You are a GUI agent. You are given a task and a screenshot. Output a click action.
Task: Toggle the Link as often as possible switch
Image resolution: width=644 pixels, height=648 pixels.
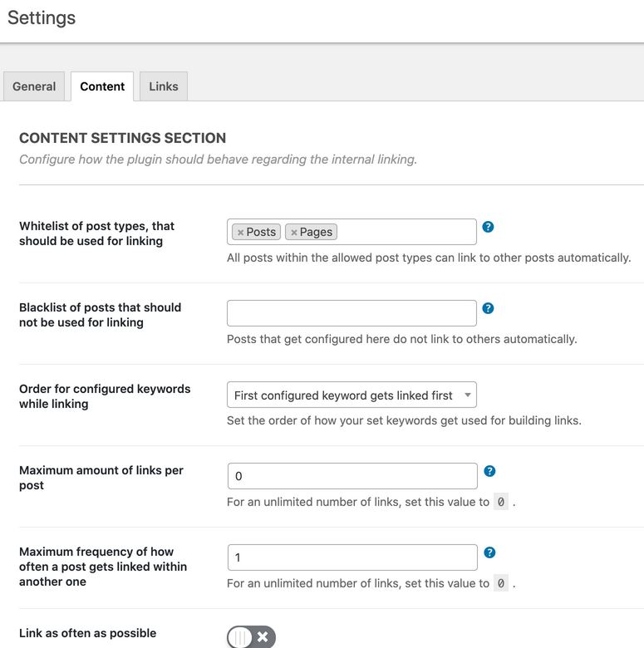pos(251,637)
